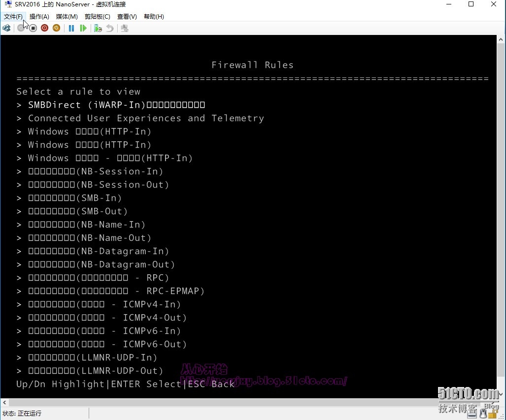Image resolution: width=506 pixels, height=420 pixels.
Task: Click the Up/Dn Highlight hint line
Action: tap(125, 384)
